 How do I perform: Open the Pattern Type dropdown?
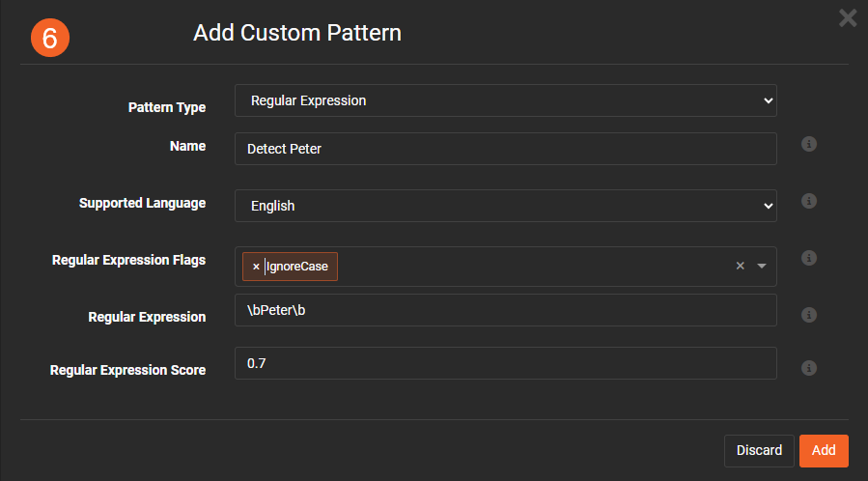tap(505, 100)
